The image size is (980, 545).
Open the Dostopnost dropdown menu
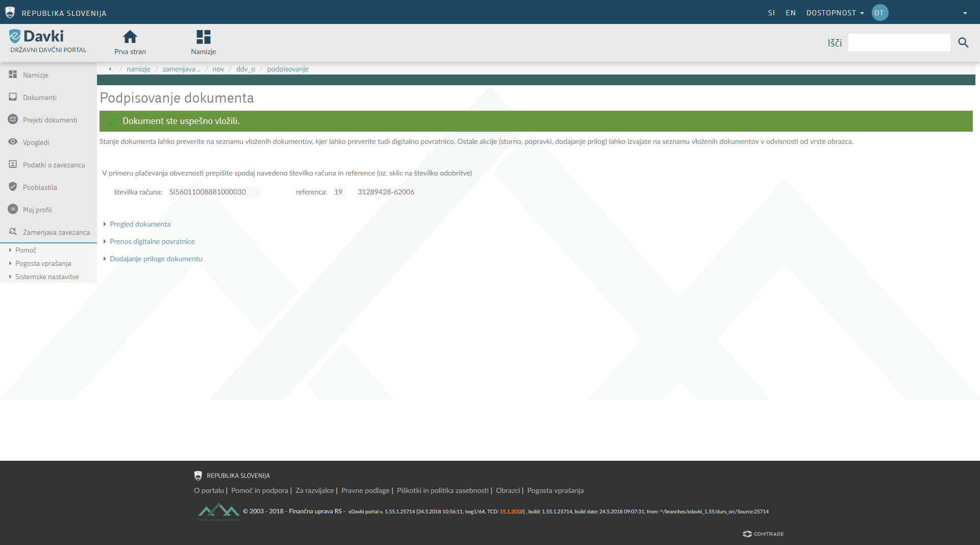coord(835,13)
